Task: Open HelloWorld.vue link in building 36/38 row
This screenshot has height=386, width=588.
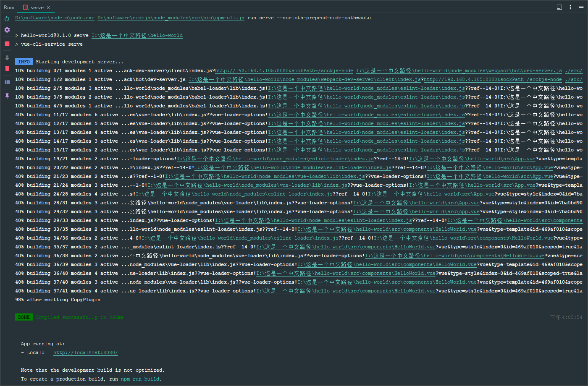Action: (454, 256)
